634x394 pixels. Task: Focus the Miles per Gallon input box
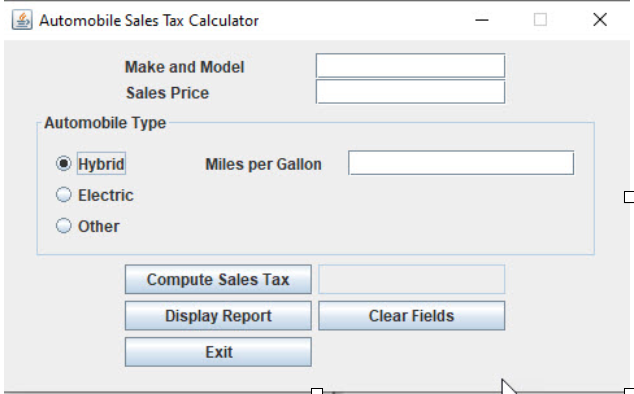(461, 163)
